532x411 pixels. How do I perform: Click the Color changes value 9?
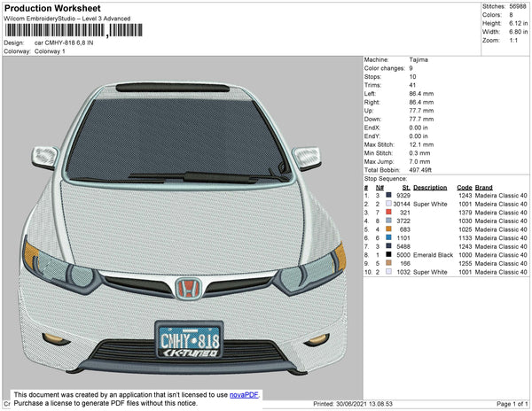[411, 68]
